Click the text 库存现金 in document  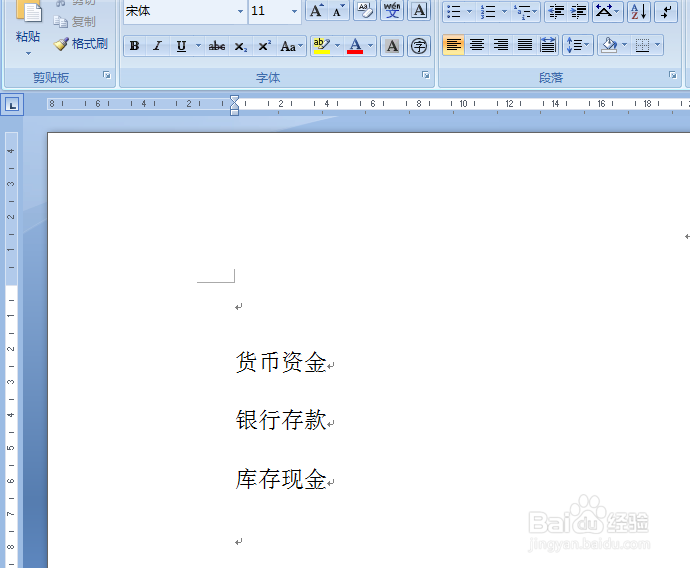[x=281, y=479]
